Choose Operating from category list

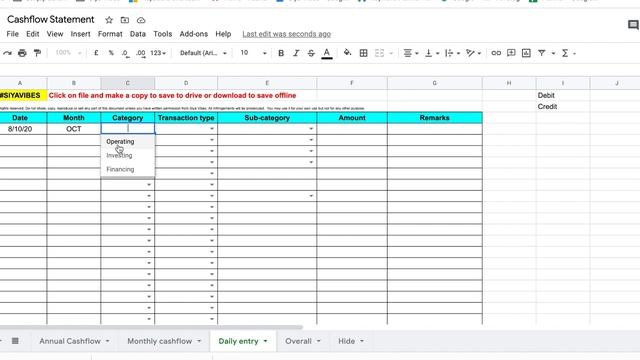tap(128, 142)
